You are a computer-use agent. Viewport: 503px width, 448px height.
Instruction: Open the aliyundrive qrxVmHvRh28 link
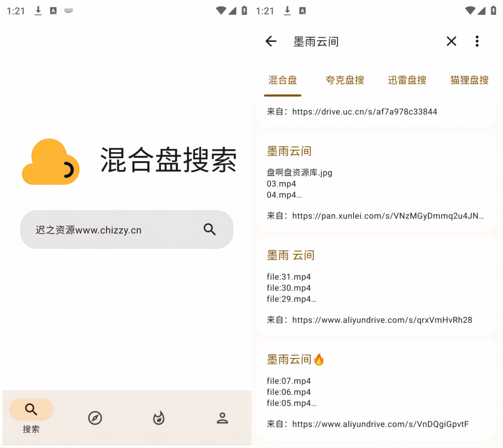tap(382, 320)
